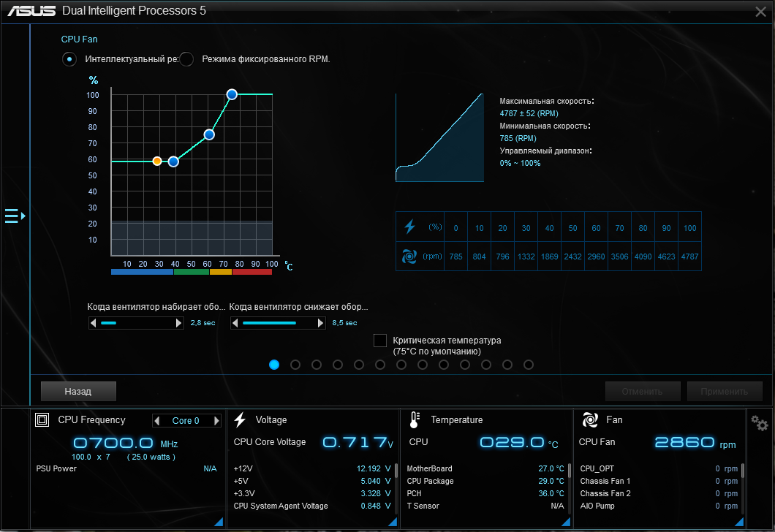775x532 pixels.
Task: Click the CPU Frequency chip icon
Action: (42, 420)
